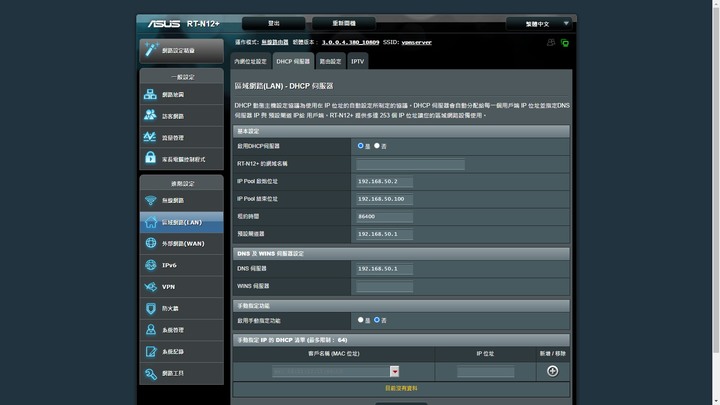The image size is (720, 405).
Task: Click the ASUS logo in header
Action: click(x=164, y=23)
